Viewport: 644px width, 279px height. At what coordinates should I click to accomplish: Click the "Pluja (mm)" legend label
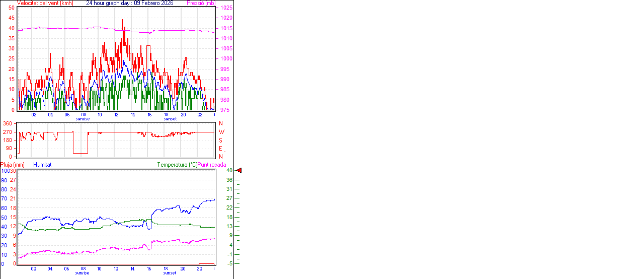pos(13,165)
